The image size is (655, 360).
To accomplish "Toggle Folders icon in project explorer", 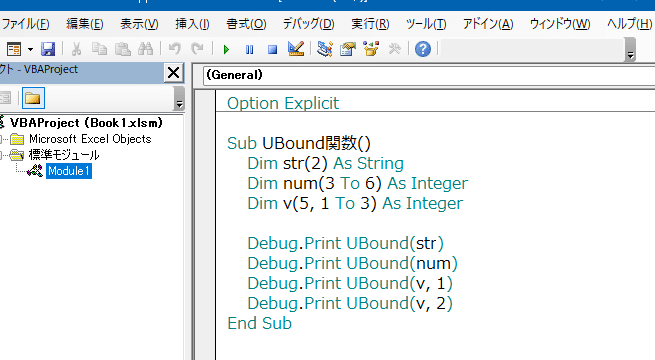I will (33, 98).
